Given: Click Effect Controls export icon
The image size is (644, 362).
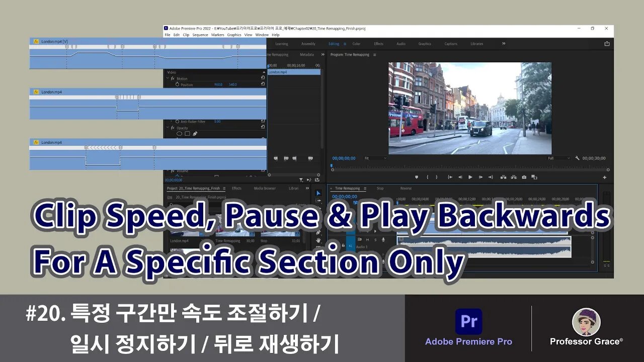Looking at the screenshot, I should [x=317, y=179].
